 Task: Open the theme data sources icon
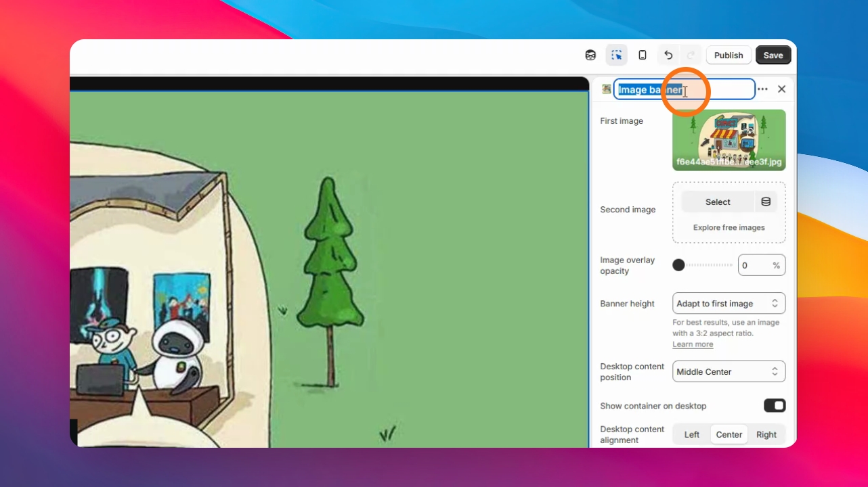(x=590, y=55)
